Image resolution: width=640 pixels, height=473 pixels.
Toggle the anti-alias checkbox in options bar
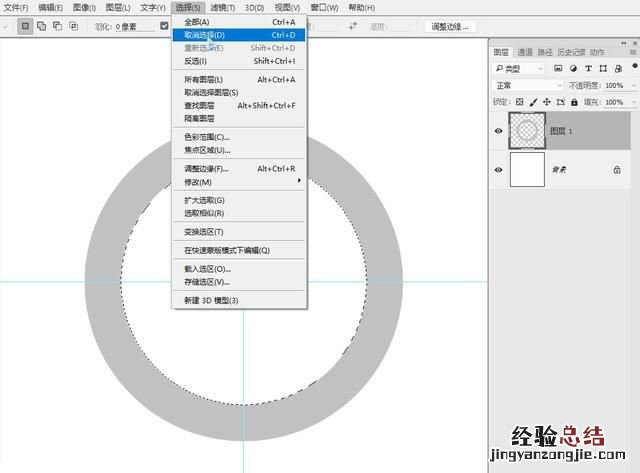tap(165, 26)
